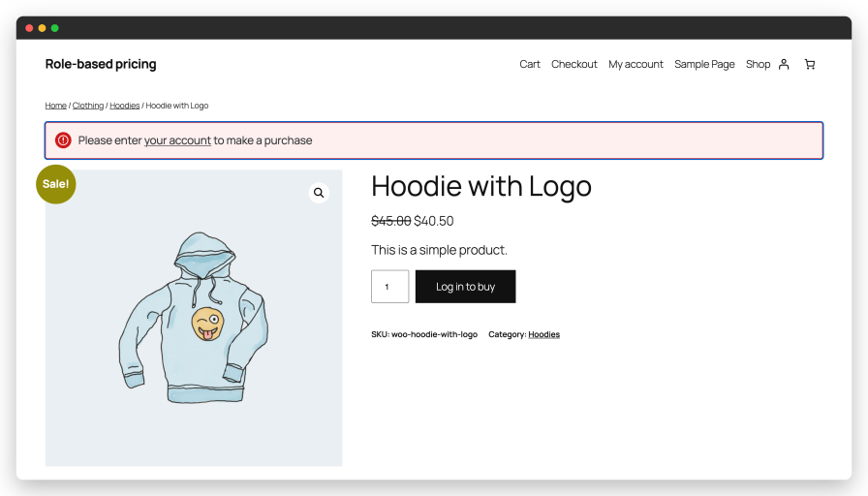Follow Home breadcrumb link
The height and width of the screenshot is (496, 868).
(x=56, y=106)
